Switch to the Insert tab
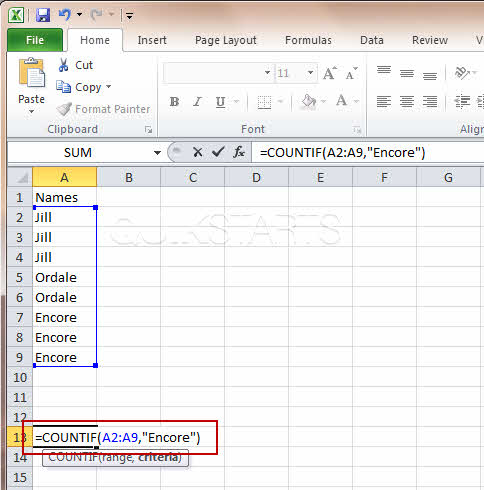Viewport: 484px width, 490px height. point(152,40)
